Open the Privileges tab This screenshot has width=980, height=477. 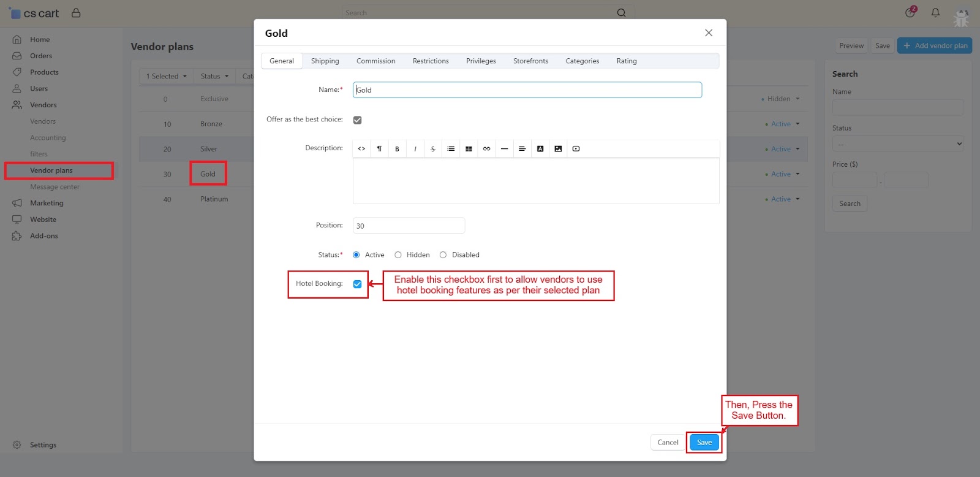tap(481, 61)
